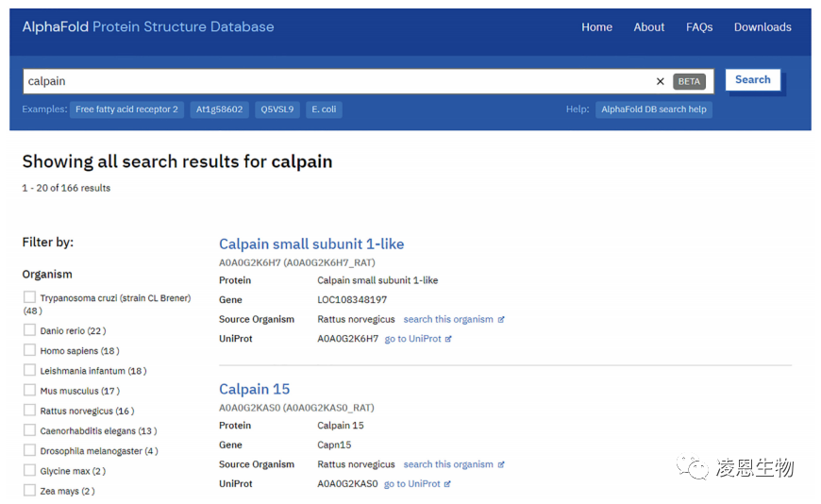821x504 pixels.
Task: Tick Leishmania infantum organism filter
Action: [x=30, y=370]
